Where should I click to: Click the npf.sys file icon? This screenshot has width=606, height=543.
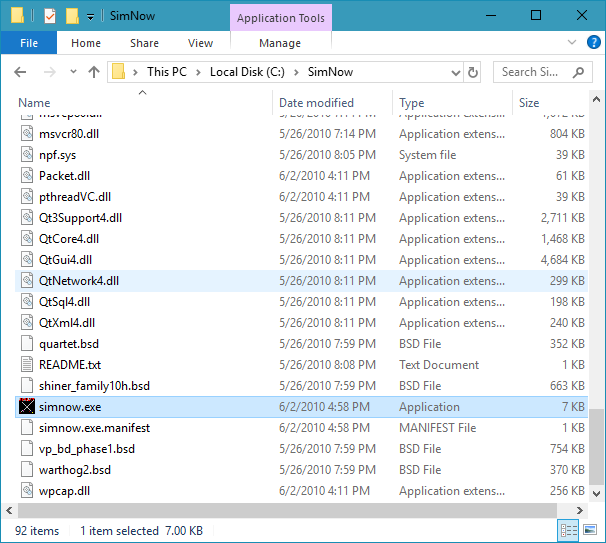[27, 155]
